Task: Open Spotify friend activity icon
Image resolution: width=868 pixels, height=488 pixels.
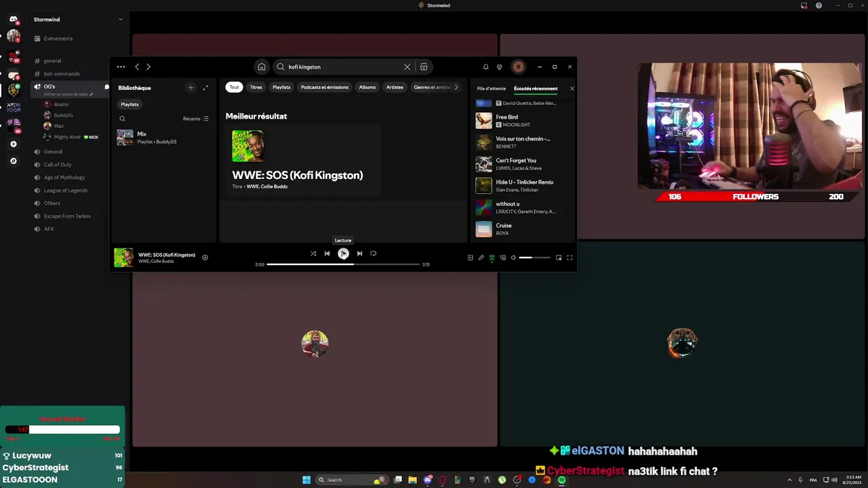Action: (x=499, y=67)
